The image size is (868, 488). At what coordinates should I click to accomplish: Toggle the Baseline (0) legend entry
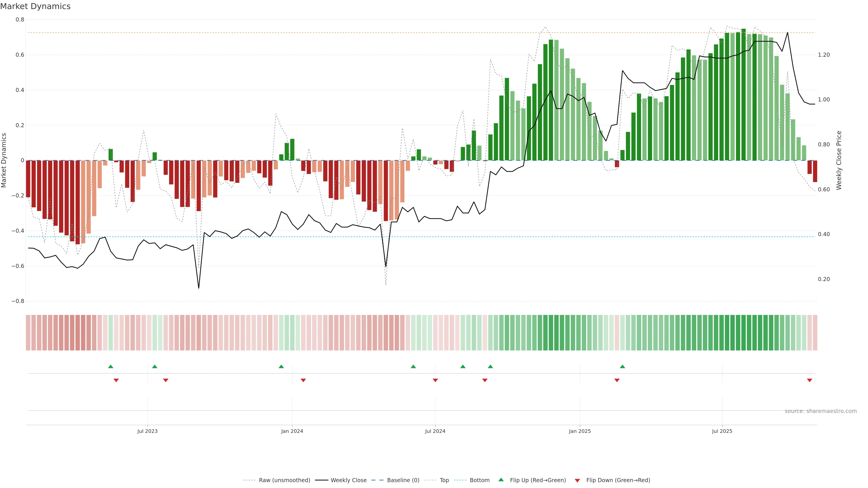click(403, 480)
